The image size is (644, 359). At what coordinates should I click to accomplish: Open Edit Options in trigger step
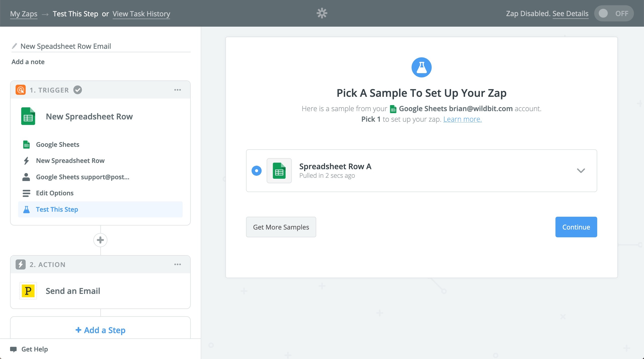(100, 193)
